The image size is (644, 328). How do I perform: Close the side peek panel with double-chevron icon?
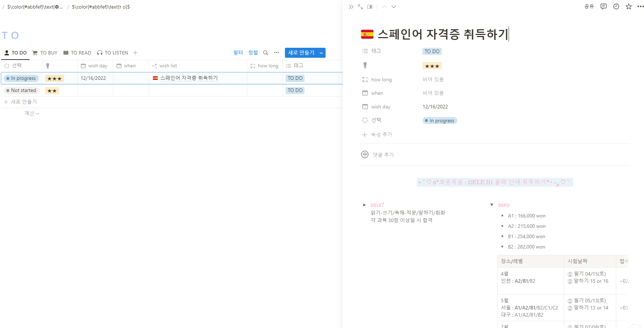351,7
